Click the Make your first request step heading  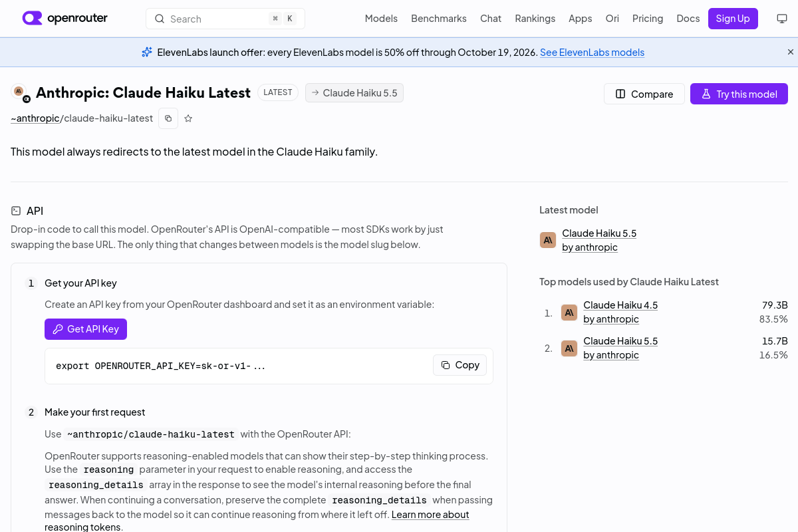click(x=94, y=412)
